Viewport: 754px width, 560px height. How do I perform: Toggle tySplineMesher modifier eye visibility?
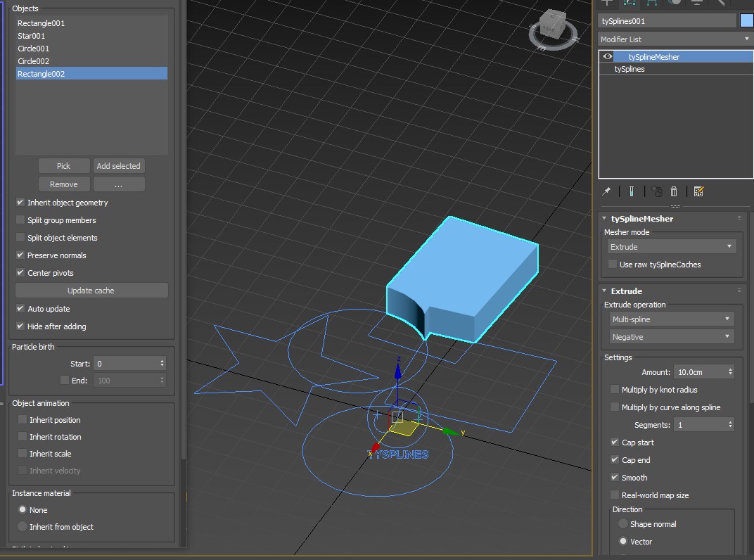pos(607,56)
